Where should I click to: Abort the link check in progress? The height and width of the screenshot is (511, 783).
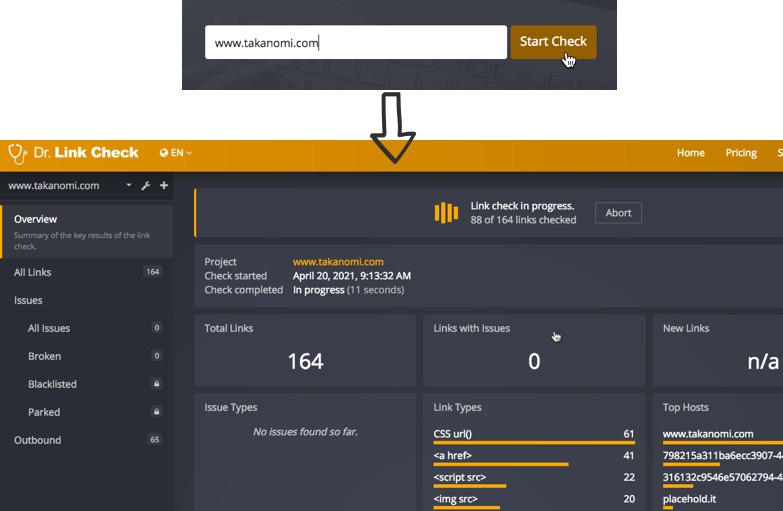click(618, 213)
